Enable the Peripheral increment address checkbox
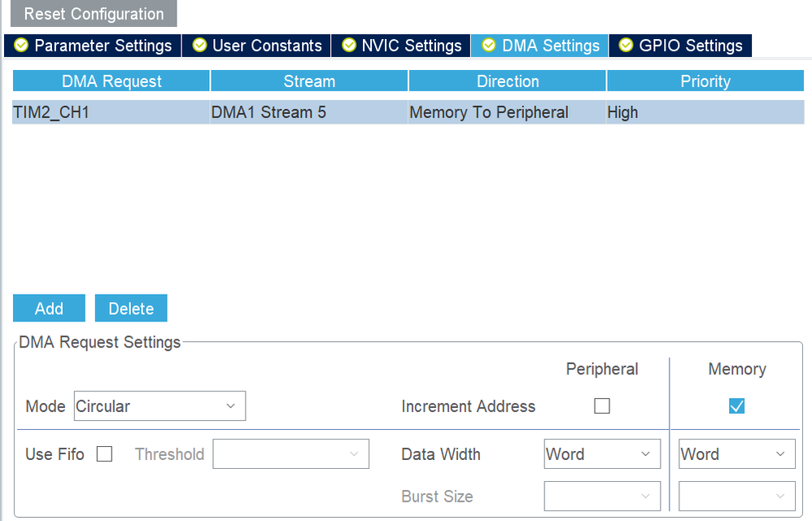Viewport: 812px width, 521px height. 602,406
